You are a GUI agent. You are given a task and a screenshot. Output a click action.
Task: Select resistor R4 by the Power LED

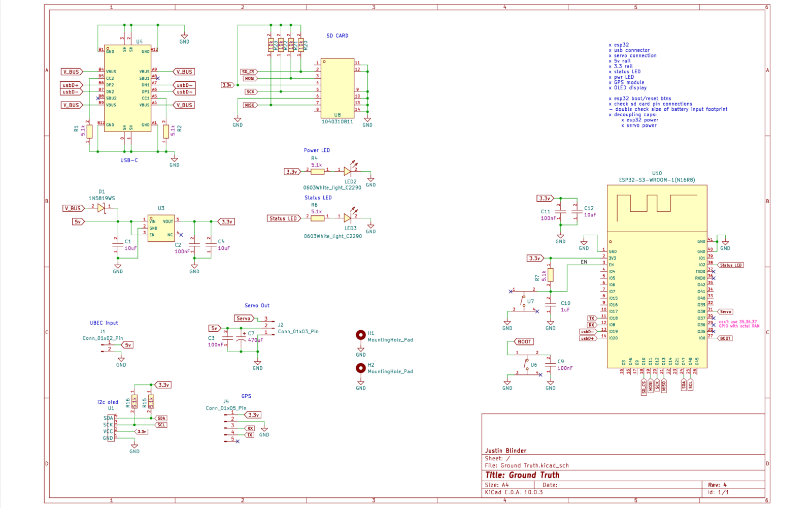pyautogui.click(x=317, y=172)
